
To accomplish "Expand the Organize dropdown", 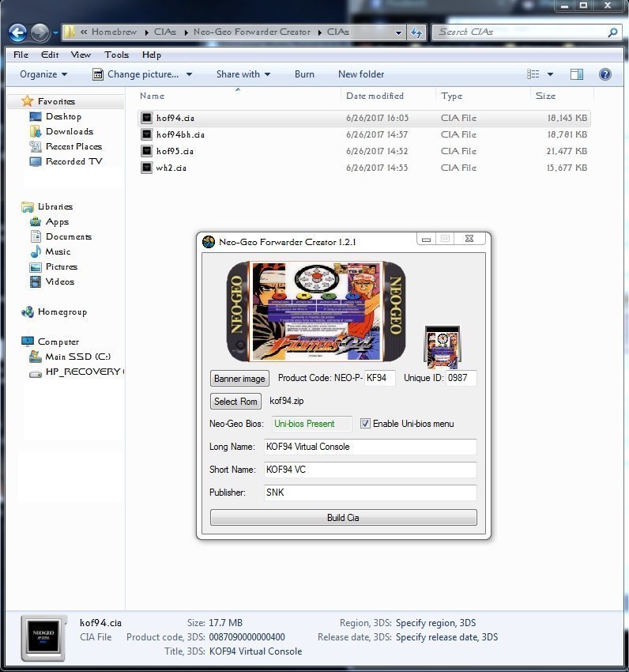I will pyautogui.click(x=43, y=74).
